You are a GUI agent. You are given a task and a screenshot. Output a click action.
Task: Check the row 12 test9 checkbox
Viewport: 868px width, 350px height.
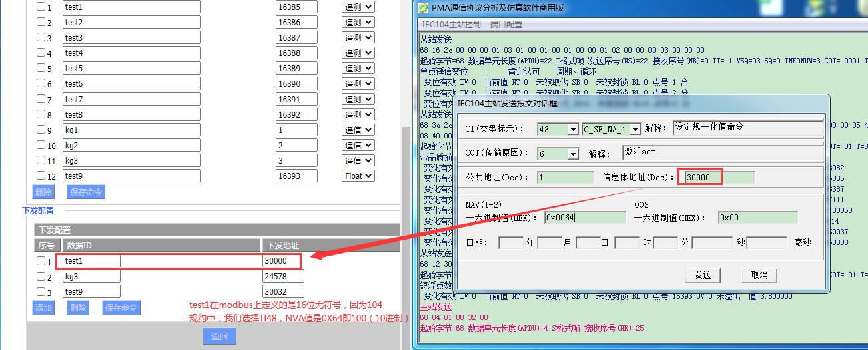(x=41, y=176)
